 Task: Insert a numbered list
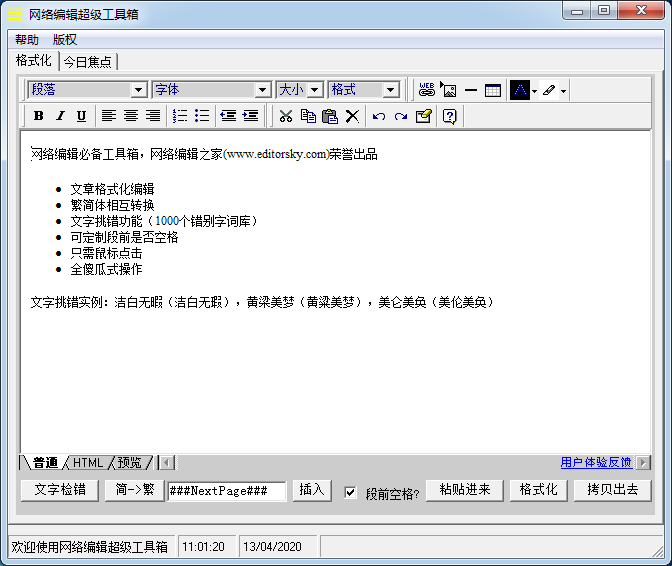180,116
